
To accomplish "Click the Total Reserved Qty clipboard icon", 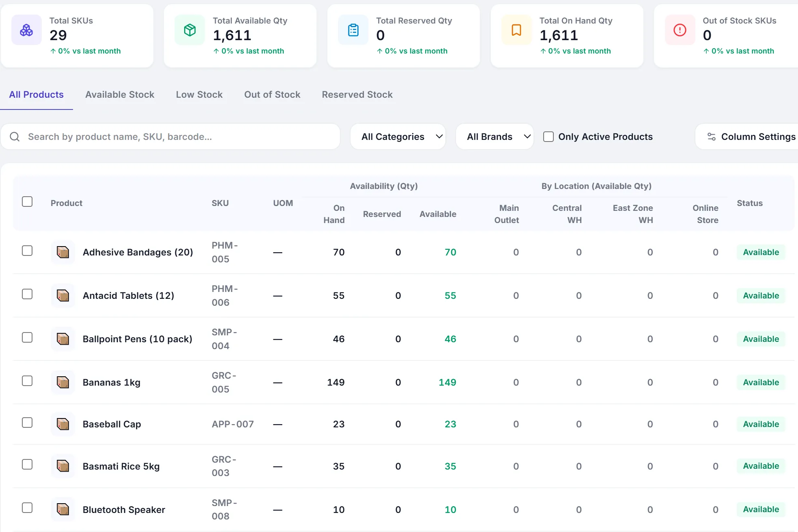I will pyautogui.click(x=353, y=30).
